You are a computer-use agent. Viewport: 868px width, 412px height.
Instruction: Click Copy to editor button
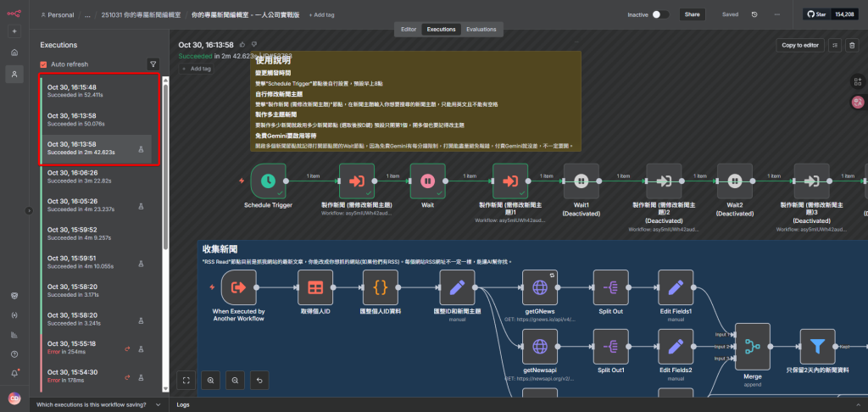pos(800,46)
